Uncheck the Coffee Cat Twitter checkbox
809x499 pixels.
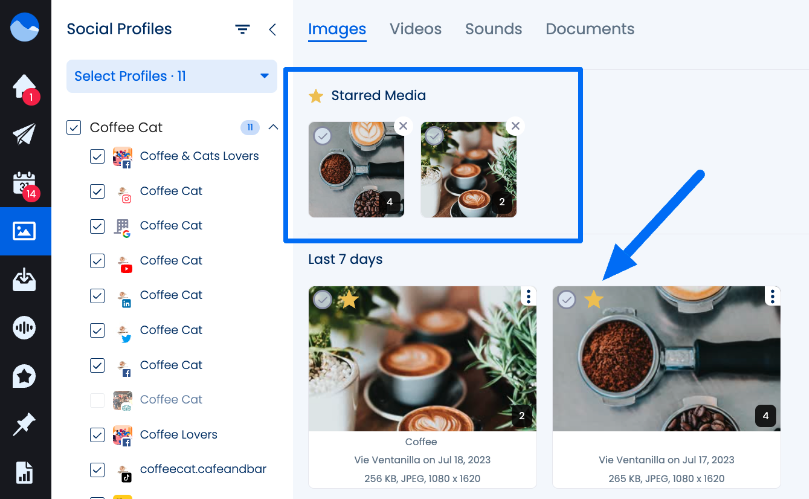coord(98,330)
